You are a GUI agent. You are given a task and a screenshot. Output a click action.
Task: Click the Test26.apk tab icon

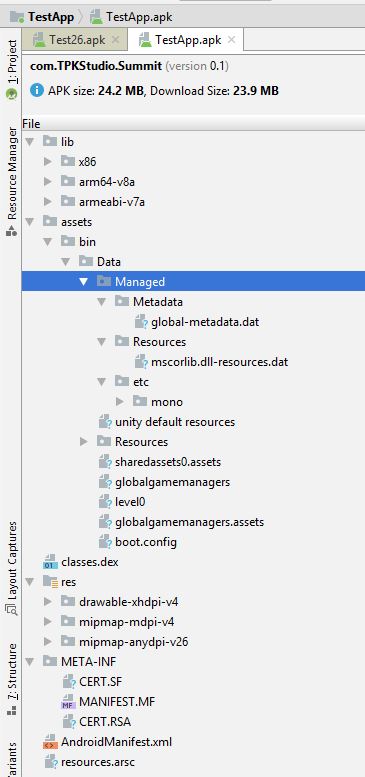(40, 40)
